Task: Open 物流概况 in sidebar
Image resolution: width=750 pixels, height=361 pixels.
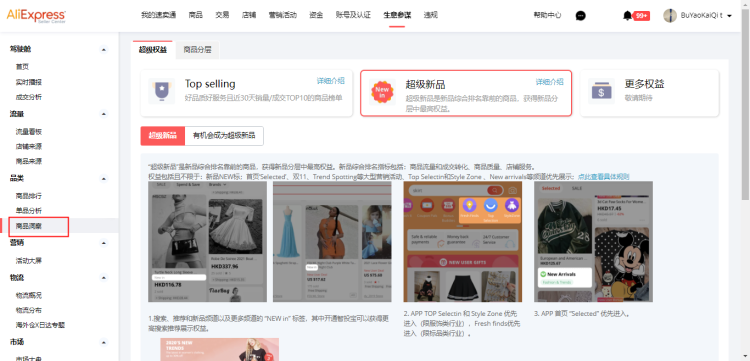Action: [29, 295]
